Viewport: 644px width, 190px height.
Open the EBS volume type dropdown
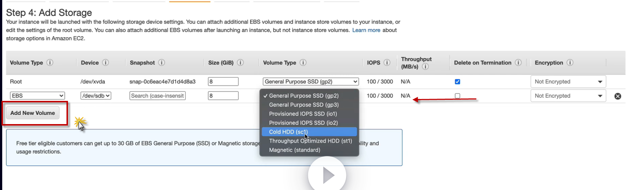click(37, 96)
